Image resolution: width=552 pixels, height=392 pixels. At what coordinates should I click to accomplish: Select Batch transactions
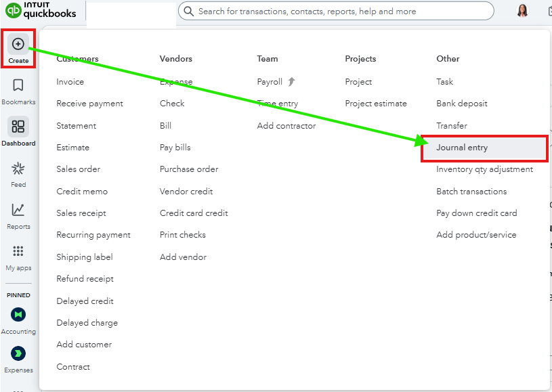coord(471,192)
